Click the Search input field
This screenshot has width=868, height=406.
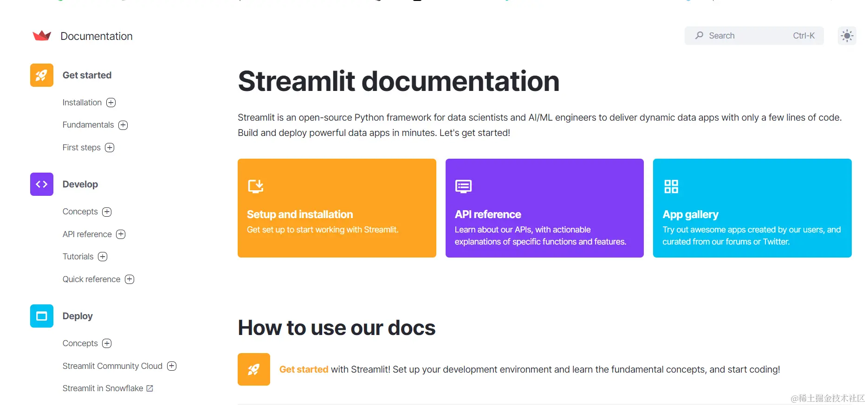754,36
